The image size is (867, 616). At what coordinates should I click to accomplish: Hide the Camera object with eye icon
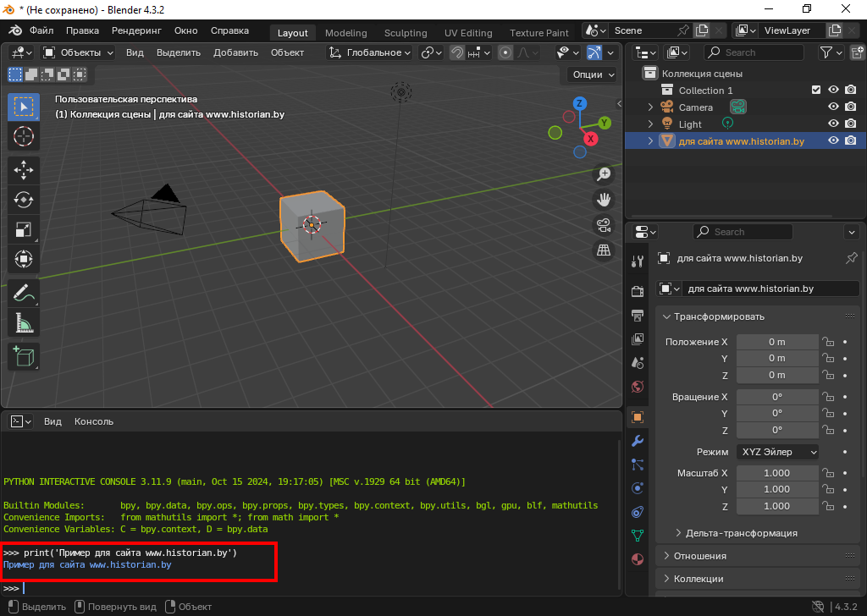(x=833, y=107)
